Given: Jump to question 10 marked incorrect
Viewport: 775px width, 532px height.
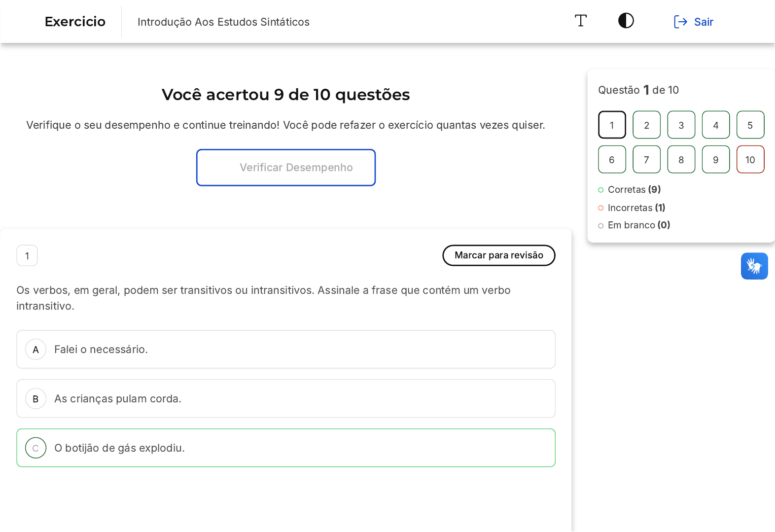Looking at the screenshot, I should [x=750, y=160].
